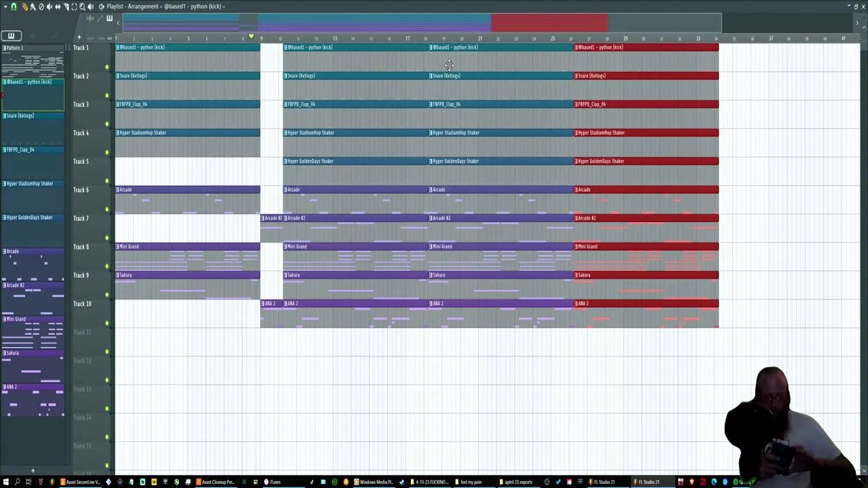
Task: Select Hyper GoldenDays Shaker in the picker
Action: 33,230
